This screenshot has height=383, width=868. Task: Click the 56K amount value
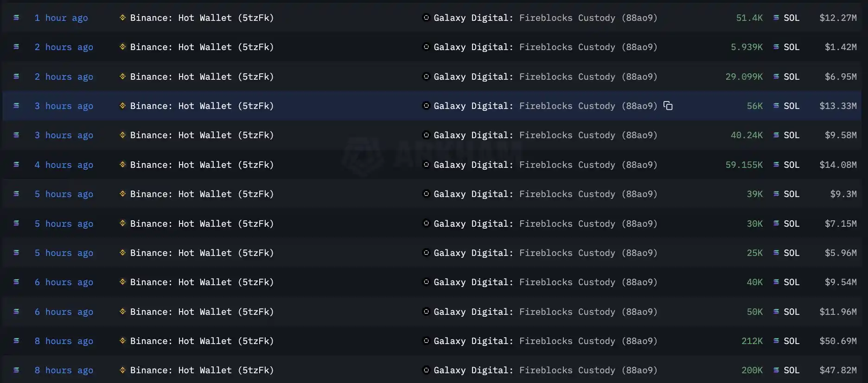[x=754, y=106]
